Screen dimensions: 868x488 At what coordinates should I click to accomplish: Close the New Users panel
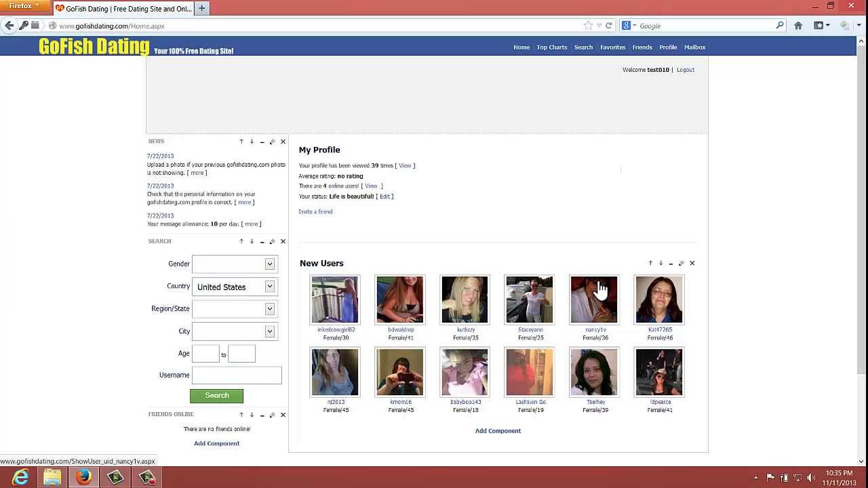tap(692, 263)
